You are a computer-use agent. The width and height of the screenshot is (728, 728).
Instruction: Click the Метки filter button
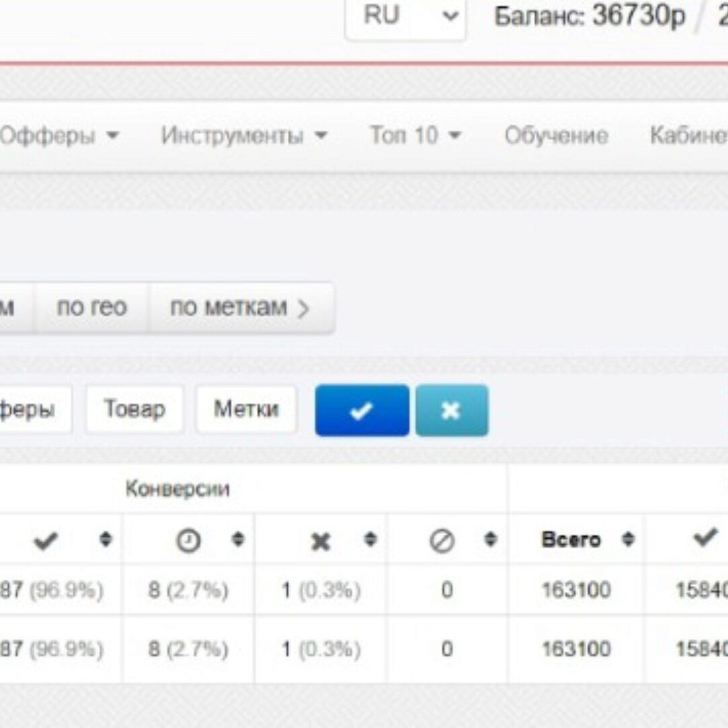tap(246, 409)
